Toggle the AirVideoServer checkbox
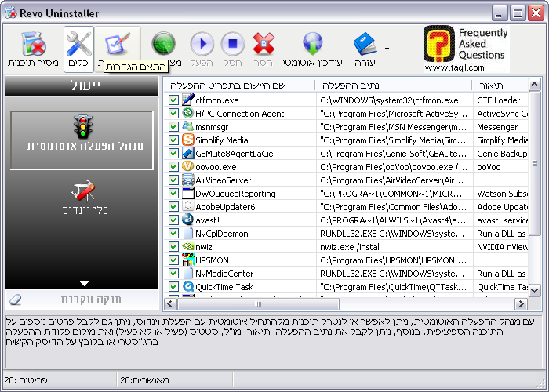Image resolution: width=549 pixels, height=392 pixels. click(x=173, y=180)
